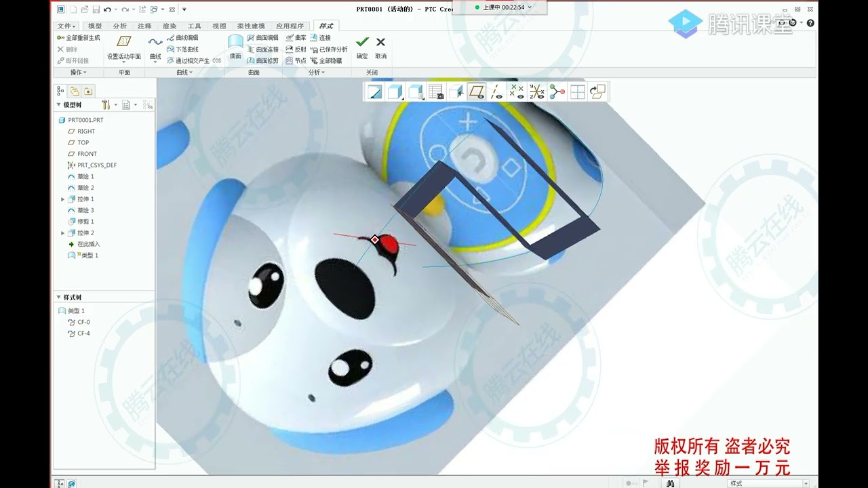Screen dimensions: 868x488
Task: Open the Customize Quick Access Toolbar dropdown
Action: coord(184,9)
